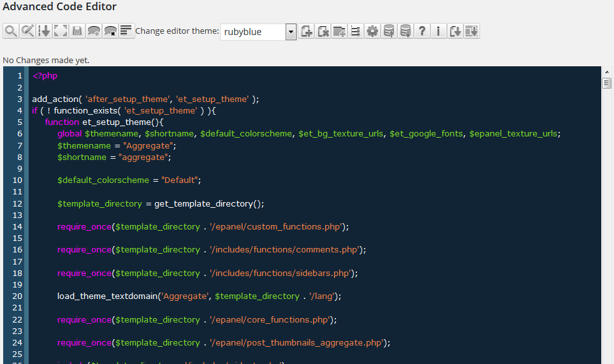614x364 pixels.
Task: Toggle fullscreen editor mode
Action: (61, 31)
